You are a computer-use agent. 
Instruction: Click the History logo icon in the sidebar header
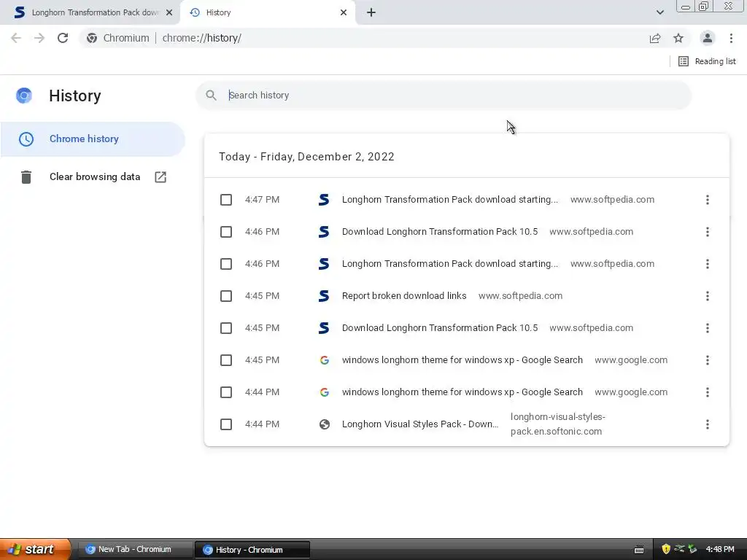point(24,96)
